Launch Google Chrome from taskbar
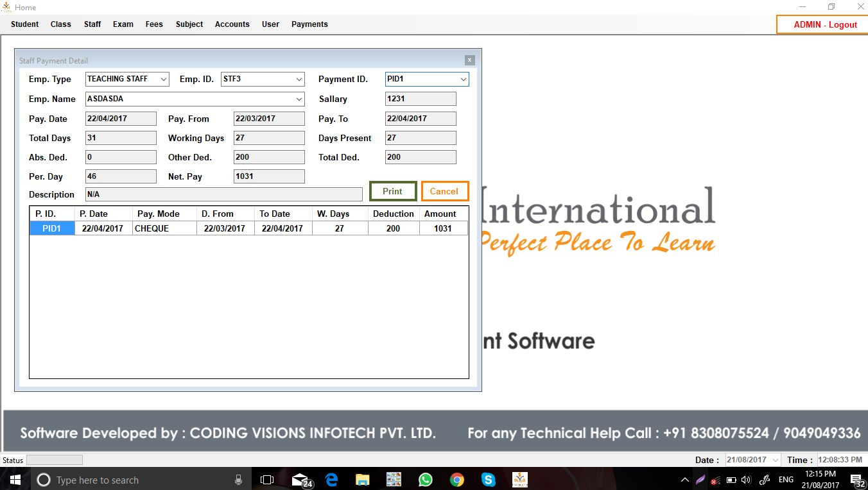Screen dimensions: 868x490 pos(456,480)
